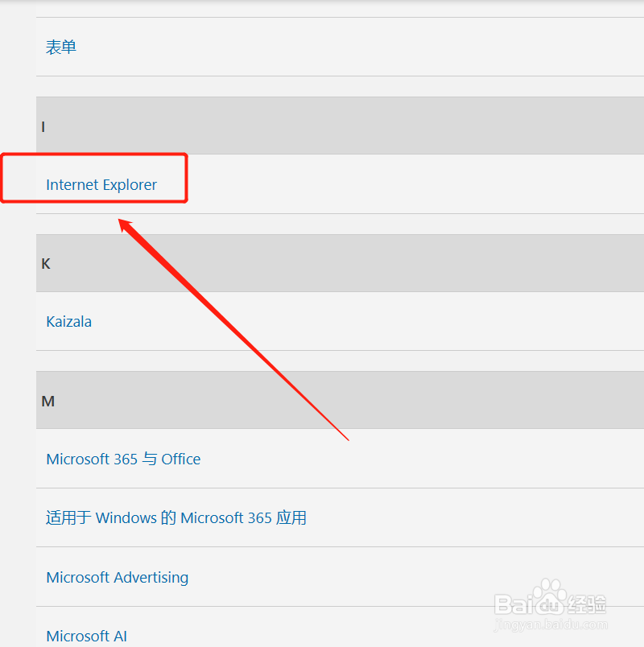The height and width of the screenshot is (647, 644).
Task: Open the Microsoft 365 与 Office link
Action: pos(123,459)
